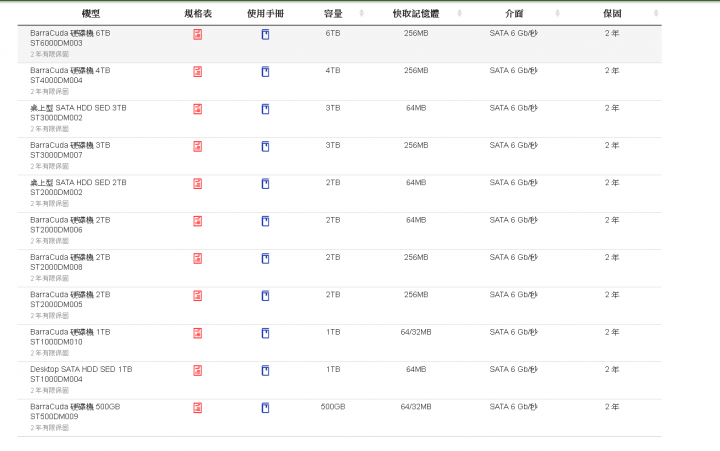720x451 pixels.
Task: Select model name ST4000DM004
Action: point(56,80)
